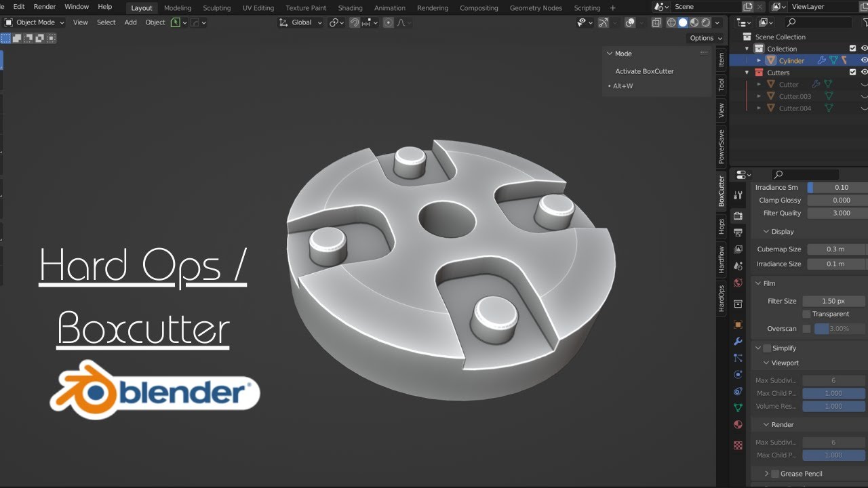The height and width of the screenshot is (488, 868).
Task: Toggle X-ray view icon in header
Action: click(656, 22)
